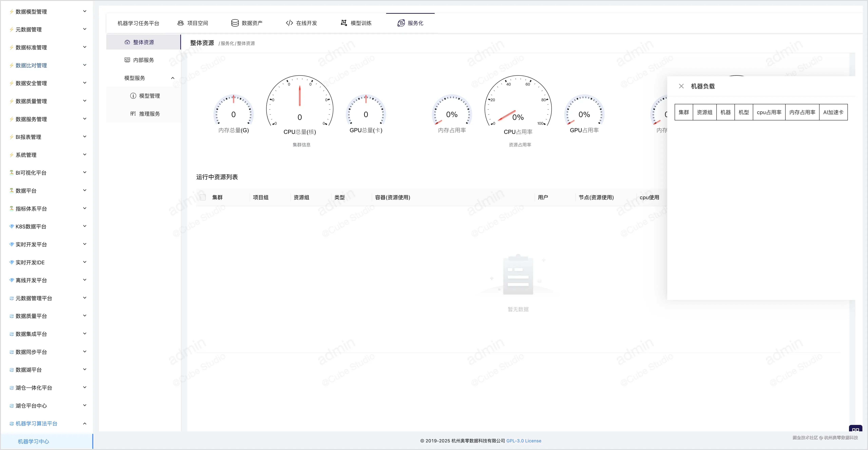
Task: Click the 模型训练 icon in top nav
Action: pos(344,23)
